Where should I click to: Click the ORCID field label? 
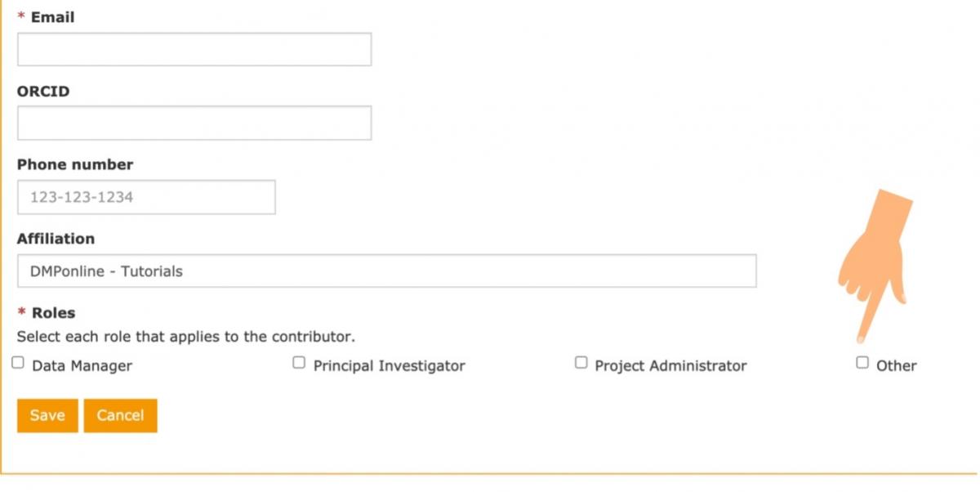click(x=43, y=92)
